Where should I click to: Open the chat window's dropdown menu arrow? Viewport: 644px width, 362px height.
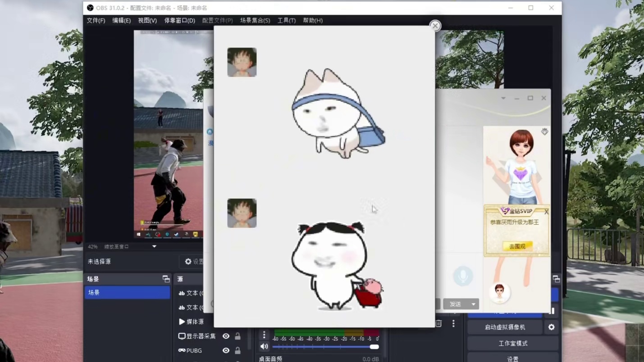[x=503, y=98]
